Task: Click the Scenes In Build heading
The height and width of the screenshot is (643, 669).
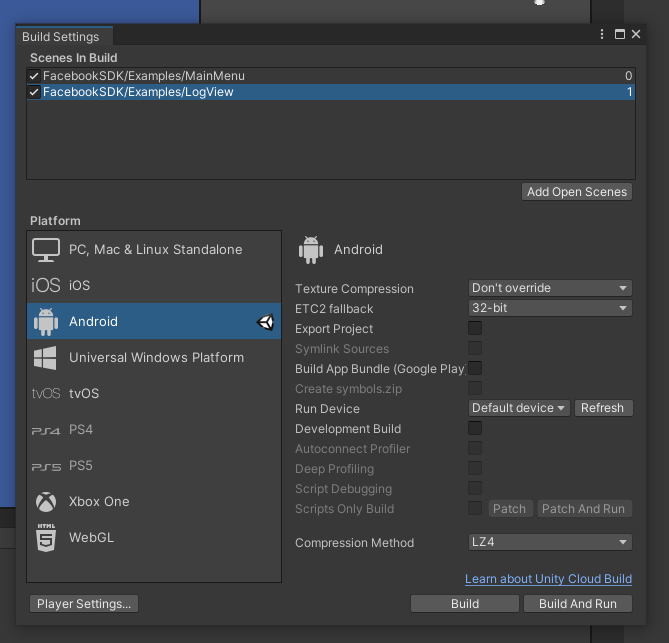Action: click(73, 58)
